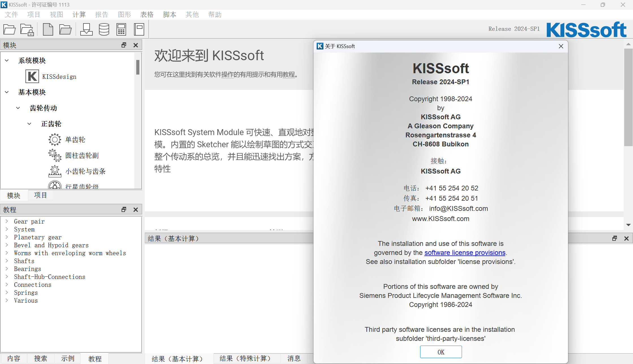Click the Connections tutorial item
This screenshot has width=633, height=364.
(x=33, y=285)
